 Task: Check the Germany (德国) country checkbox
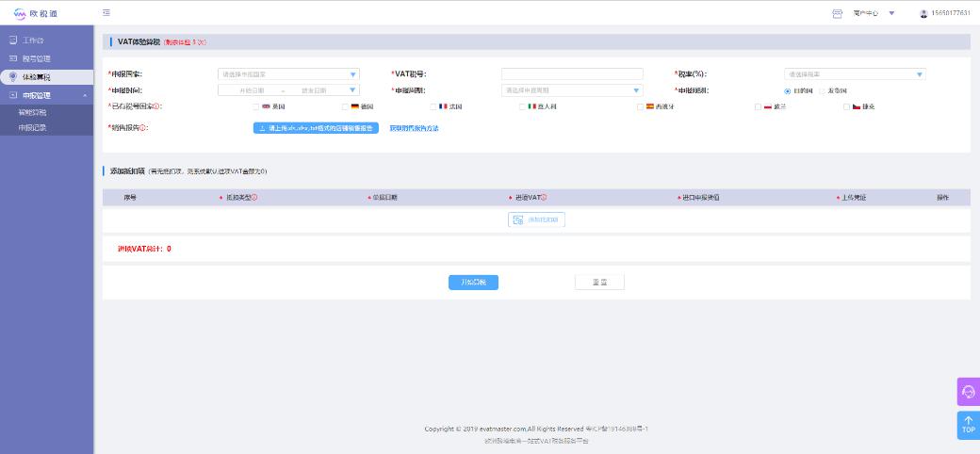pos(345,106)
